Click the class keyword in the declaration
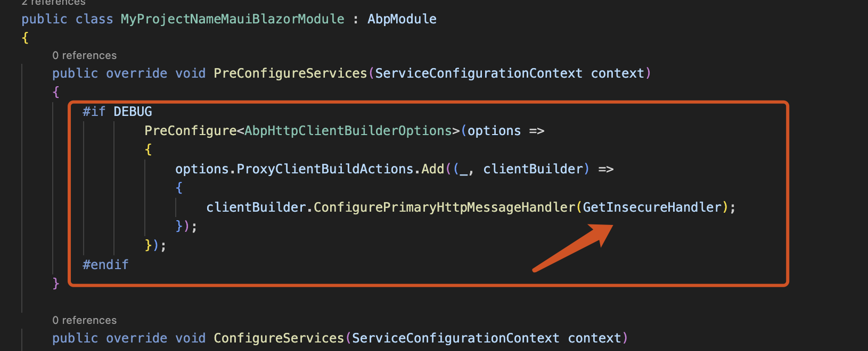This screenshot has height=351, width=868. tap(94, 19)
